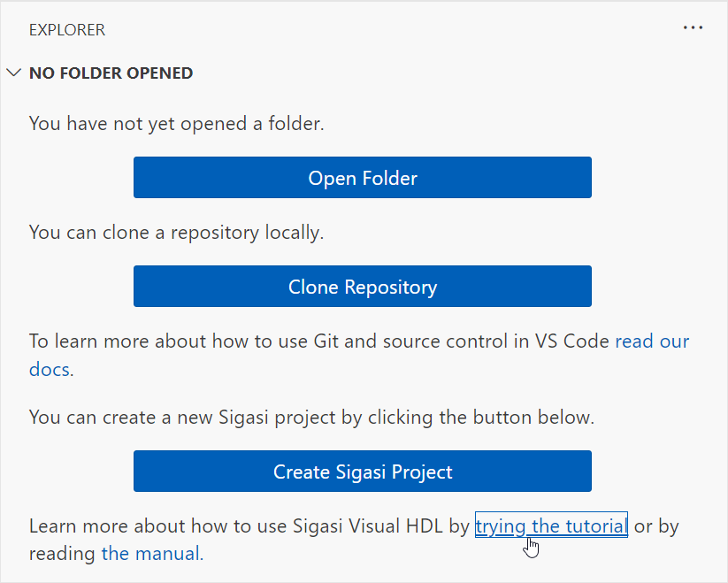The width and height of the screenshot is (728, 583).
Task: Click 'You can clone a repository locally' text
Action: (176, 233)
